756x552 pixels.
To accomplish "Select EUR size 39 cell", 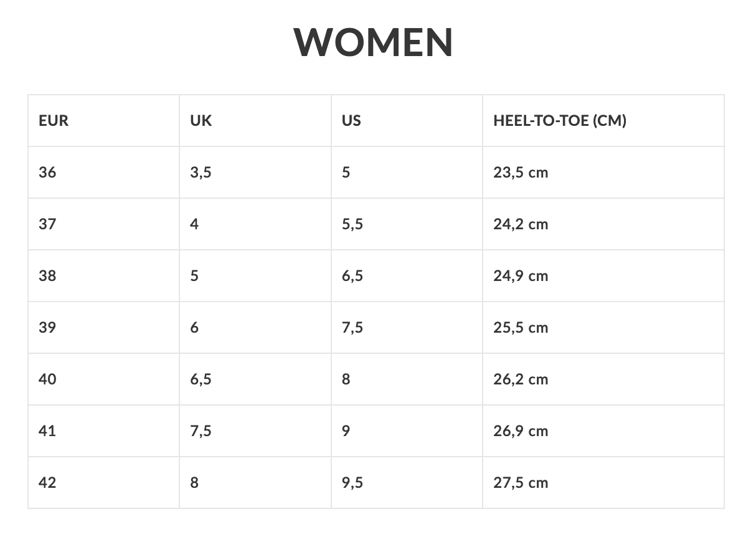I will pos(47,328).
